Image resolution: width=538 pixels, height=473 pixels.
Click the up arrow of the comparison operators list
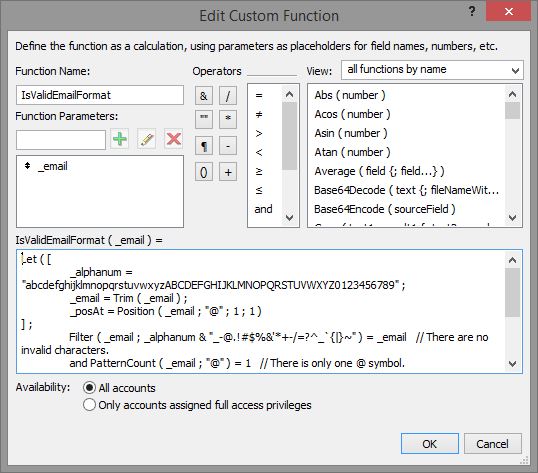point(290,94)
